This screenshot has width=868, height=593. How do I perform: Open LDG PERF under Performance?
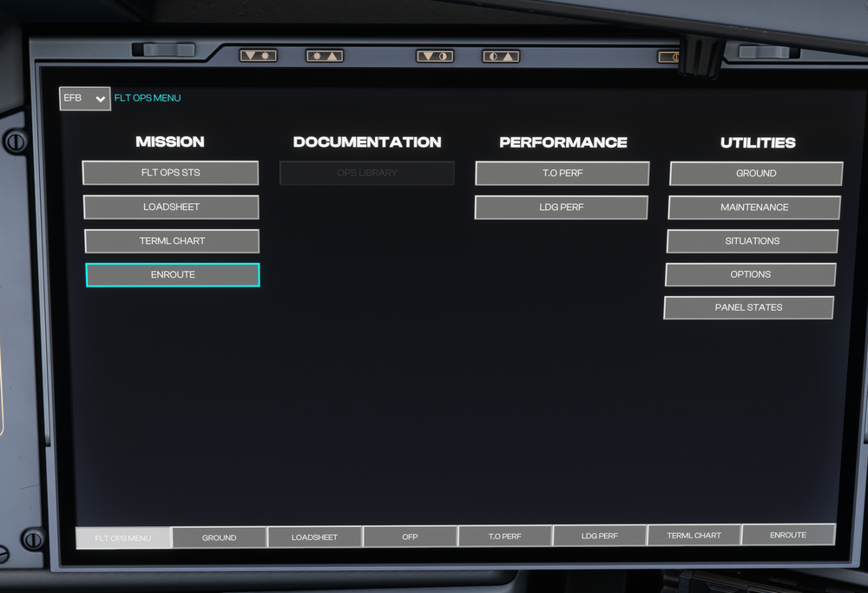tap(562, 208)
